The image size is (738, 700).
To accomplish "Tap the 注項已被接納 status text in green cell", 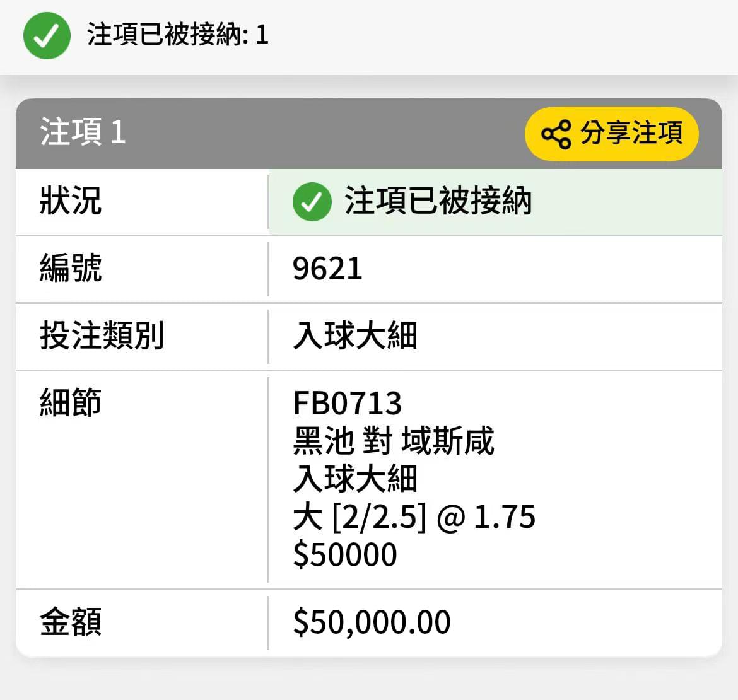I will pyautogui.click(x=438, y=201).
